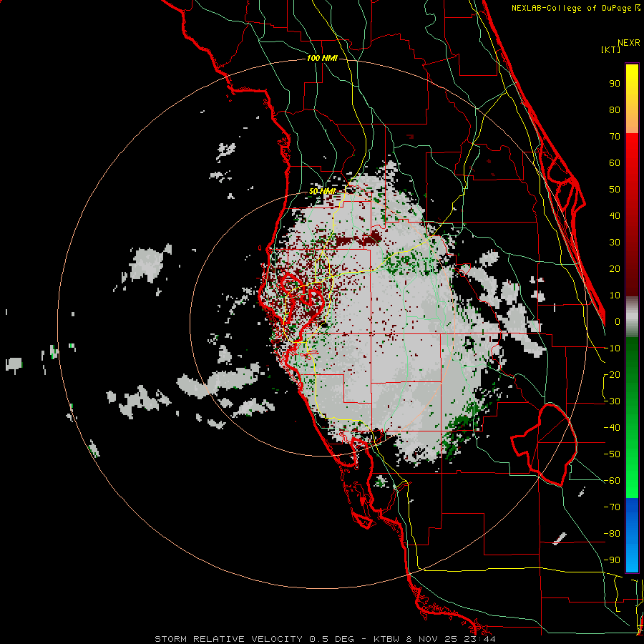Screen dimensions: 644x644
Task: Click the [KT] units label above the color scale
Action: click(610, 49)
